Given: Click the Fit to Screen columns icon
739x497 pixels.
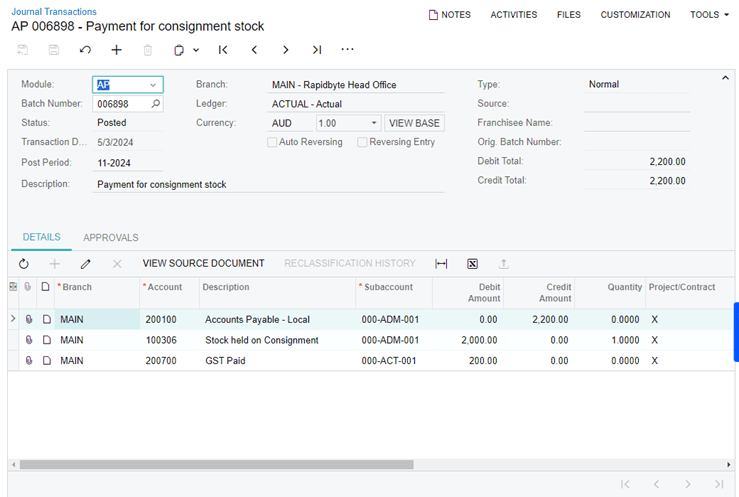Looking at the screenshot, I should tap(441, 264).
